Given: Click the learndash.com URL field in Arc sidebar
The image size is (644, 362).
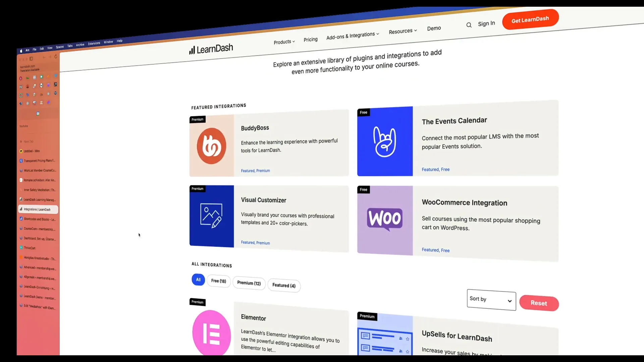Looking at the screenshot, I should point(38,68).
